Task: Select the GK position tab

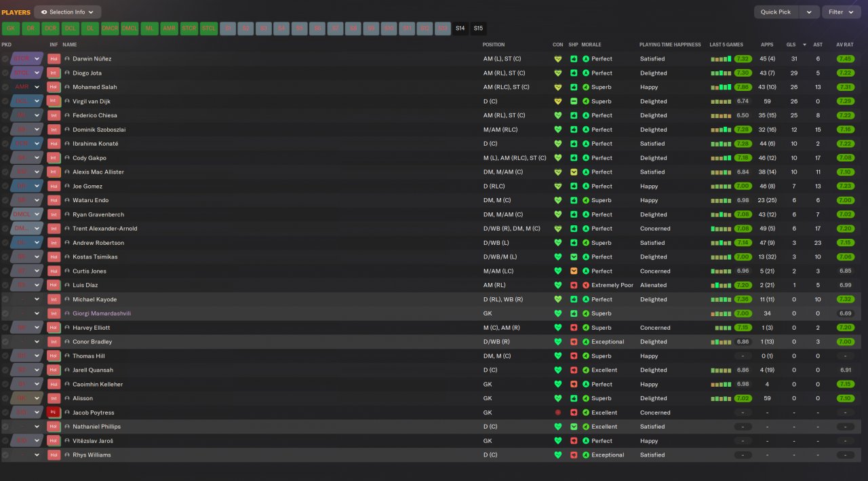Action: (10, 28)
